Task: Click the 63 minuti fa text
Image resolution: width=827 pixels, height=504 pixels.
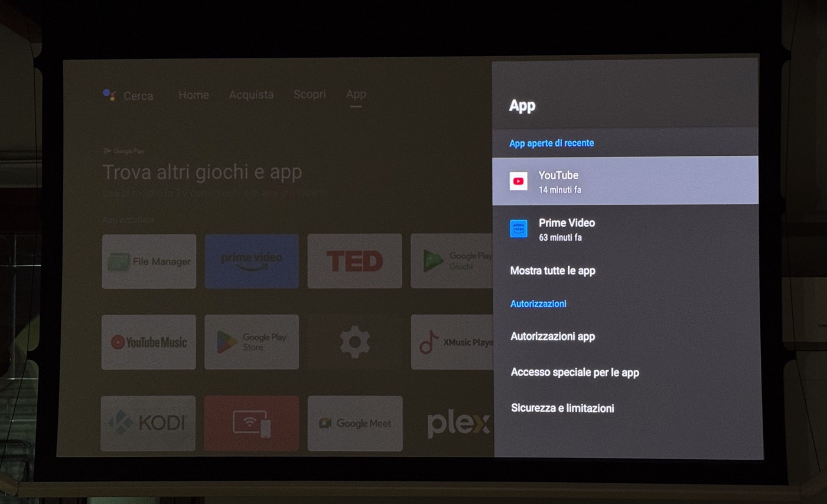Action: [560, 237]
